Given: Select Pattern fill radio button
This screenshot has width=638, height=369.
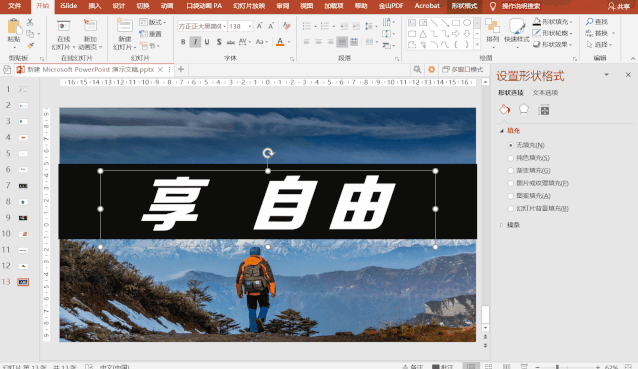Looking at the screenshot, I should [511, 196].
